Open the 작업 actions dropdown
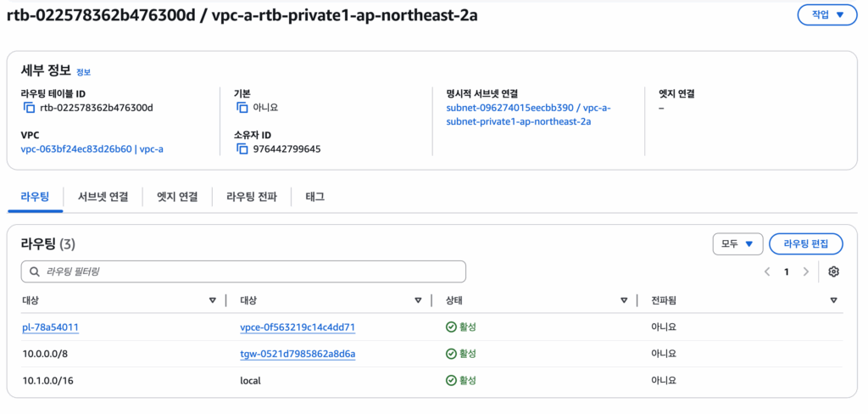868x414 pixels. pos(827,15)
